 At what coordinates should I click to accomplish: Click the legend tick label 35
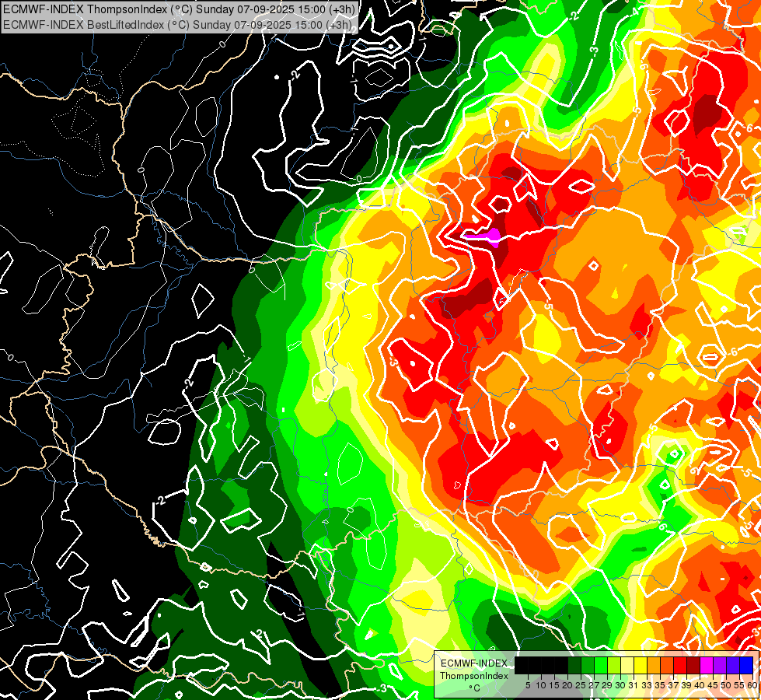pos(661,685)
